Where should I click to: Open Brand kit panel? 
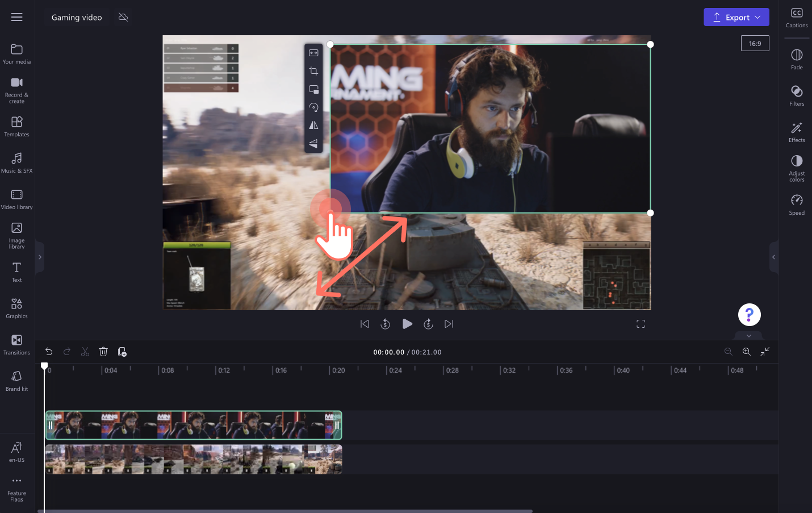[x=17, y=381]
